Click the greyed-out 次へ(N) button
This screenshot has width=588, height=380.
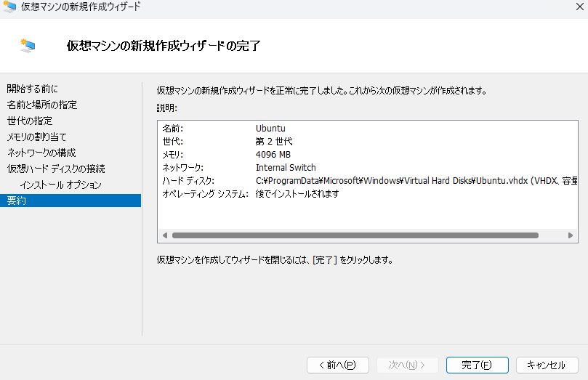pyautogui.click(x=407, y=365)
